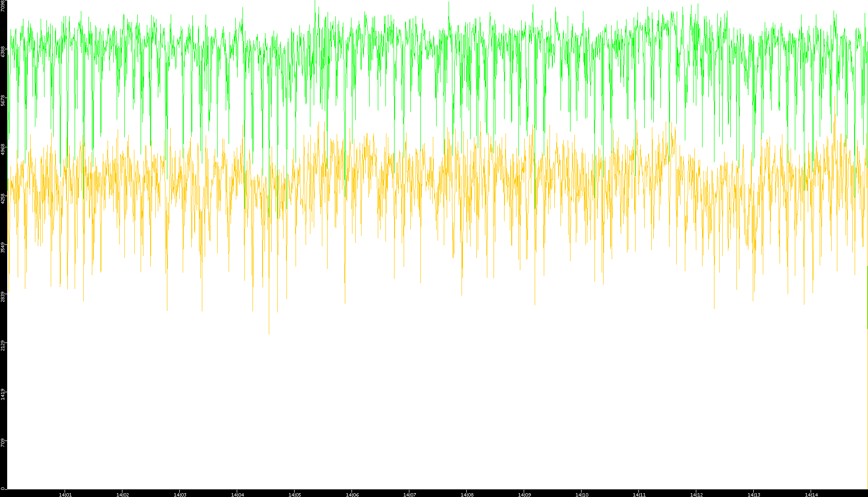Click the 14:03 time label
Screen dimensions: 868x497
tap(180, 495)
